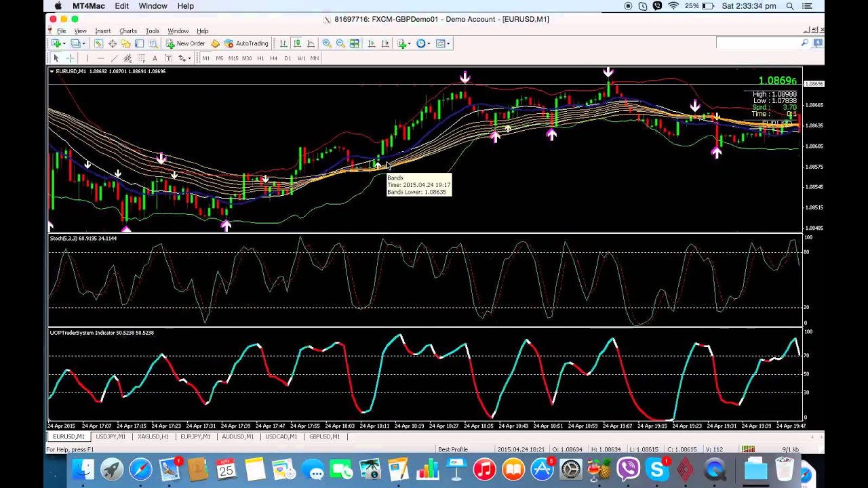Click connection status bars in status bar
The height and width of the screenshot is (488, 868).
click(x=748, y=449)
